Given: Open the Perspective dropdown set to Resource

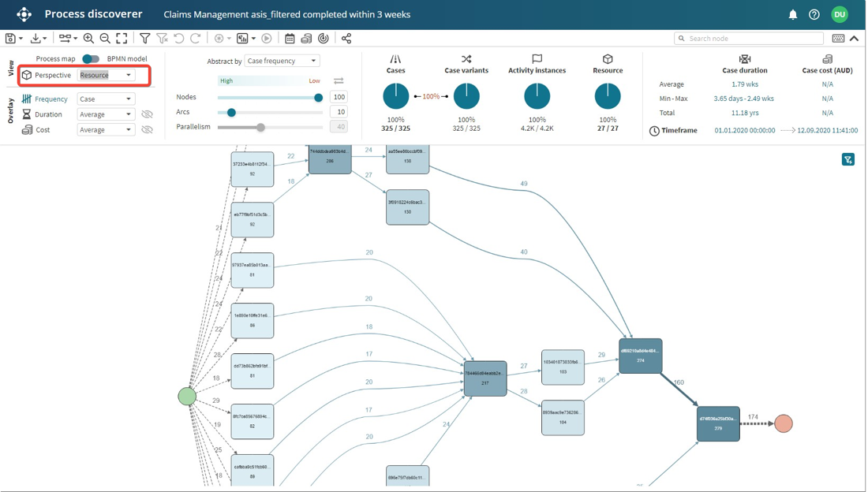Looking at the screenshot, I should pos(106,75).
